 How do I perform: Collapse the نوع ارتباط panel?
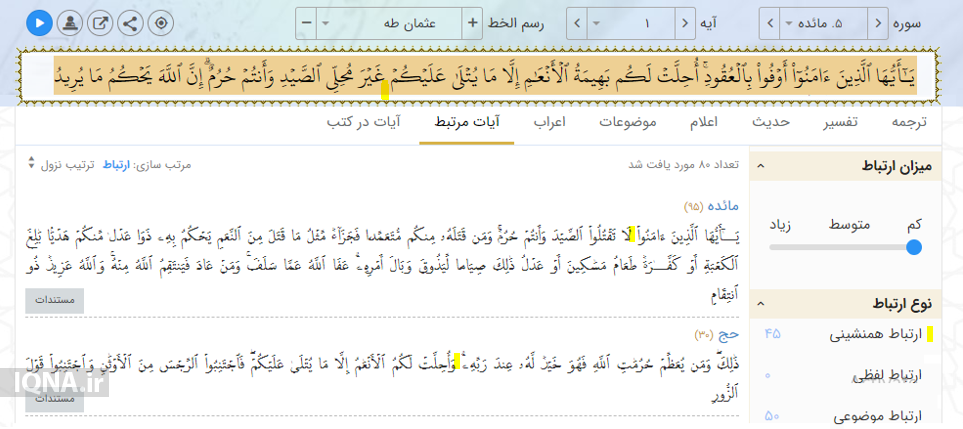click(758, 304)
